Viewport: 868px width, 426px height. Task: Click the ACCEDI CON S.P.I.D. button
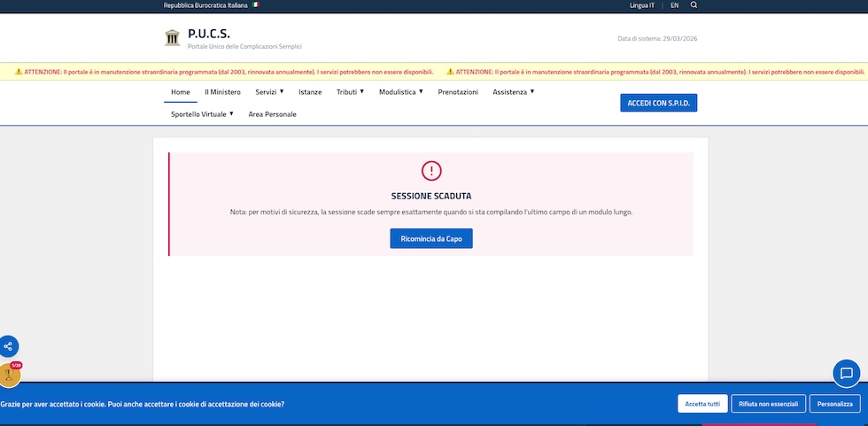[658, 103]
